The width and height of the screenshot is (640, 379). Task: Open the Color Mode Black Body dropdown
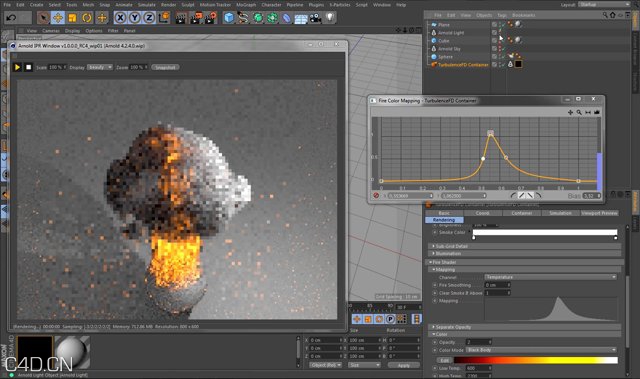pyautogui.click(x=541, y=350)
